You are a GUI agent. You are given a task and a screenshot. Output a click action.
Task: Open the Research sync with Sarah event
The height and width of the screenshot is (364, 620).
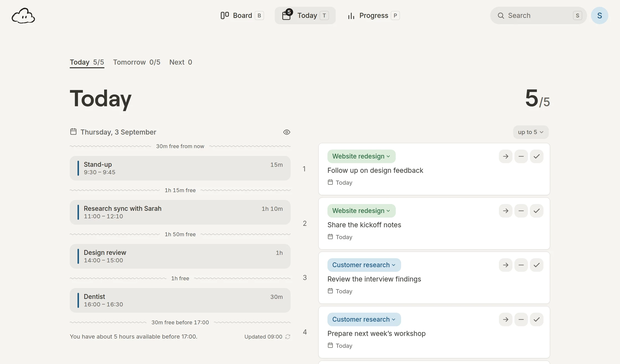click(x=180, y=212)
